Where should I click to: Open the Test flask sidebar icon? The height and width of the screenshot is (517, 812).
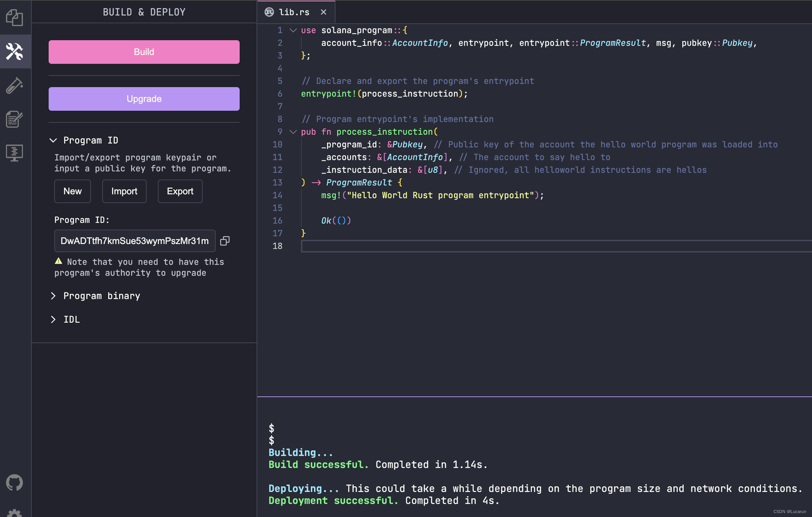point(14,85)
